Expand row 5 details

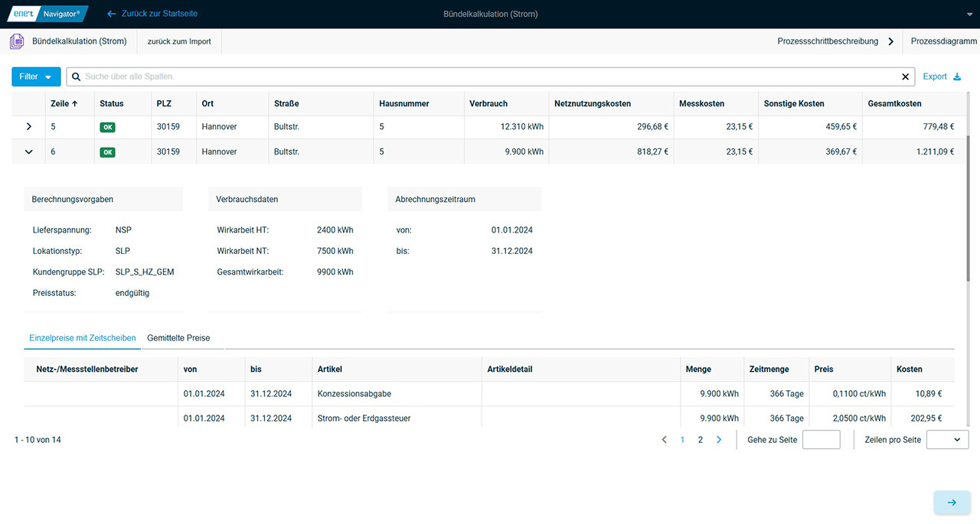pos(29,126)
